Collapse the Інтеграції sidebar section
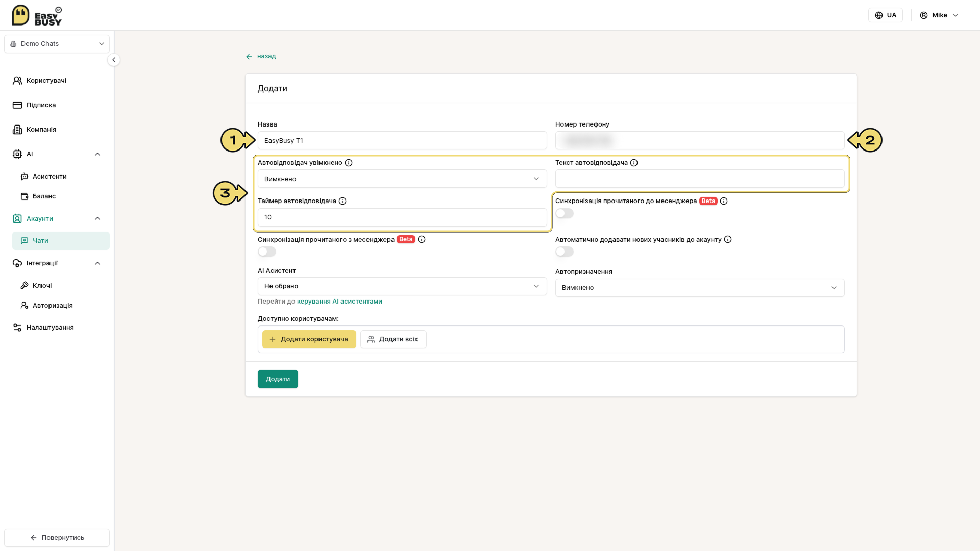Screen dimensions: 980x551 point(97,263)
